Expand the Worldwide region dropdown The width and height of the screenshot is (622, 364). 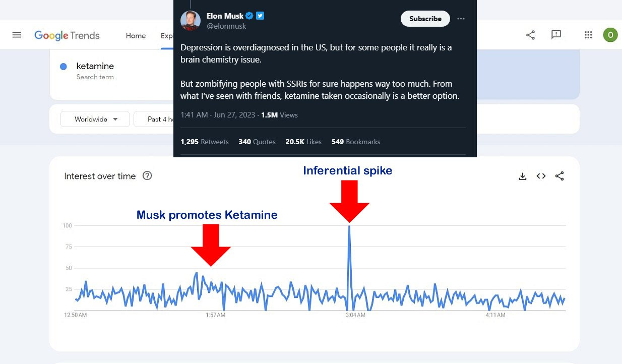95,119
